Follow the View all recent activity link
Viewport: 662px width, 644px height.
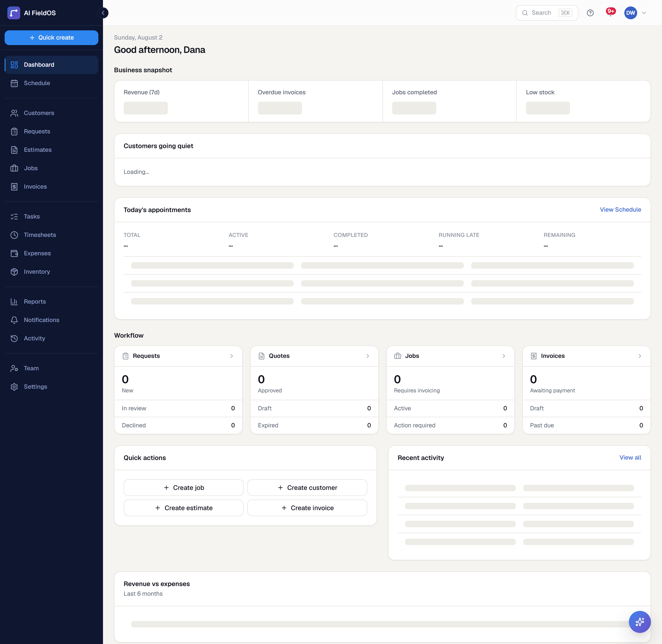click(630, 458)
